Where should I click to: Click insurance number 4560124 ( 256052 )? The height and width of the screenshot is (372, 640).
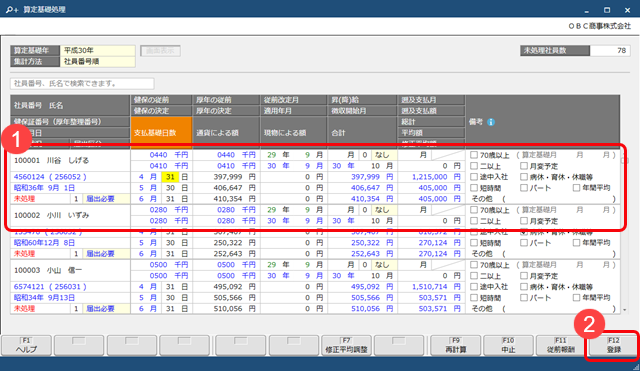pyautogui.click(x=50, y=177)
